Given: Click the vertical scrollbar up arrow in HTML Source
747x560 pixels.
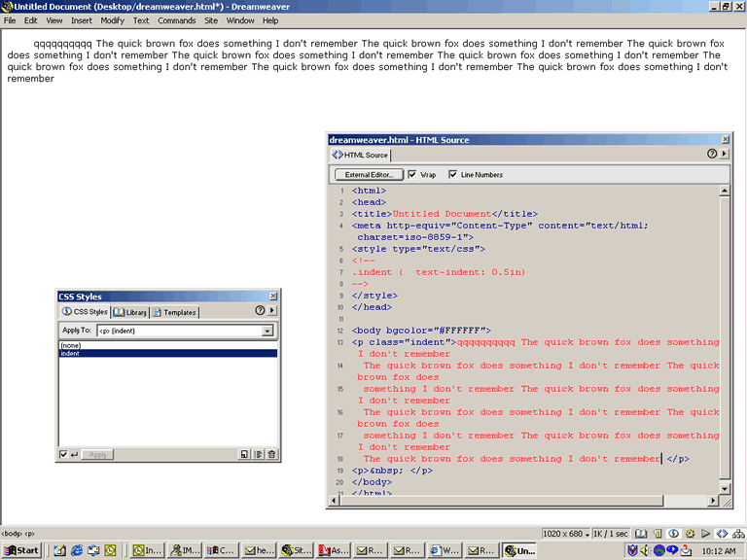Looking at the screenshot, I should [724, 191].
